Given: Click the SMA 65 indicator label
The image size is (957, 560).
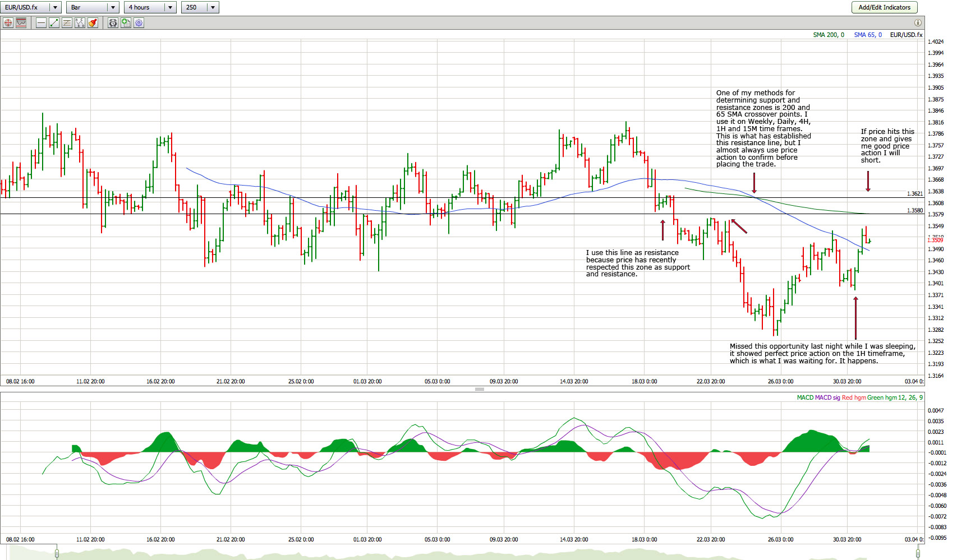Looking at the screenshot, I should (867, 35).
